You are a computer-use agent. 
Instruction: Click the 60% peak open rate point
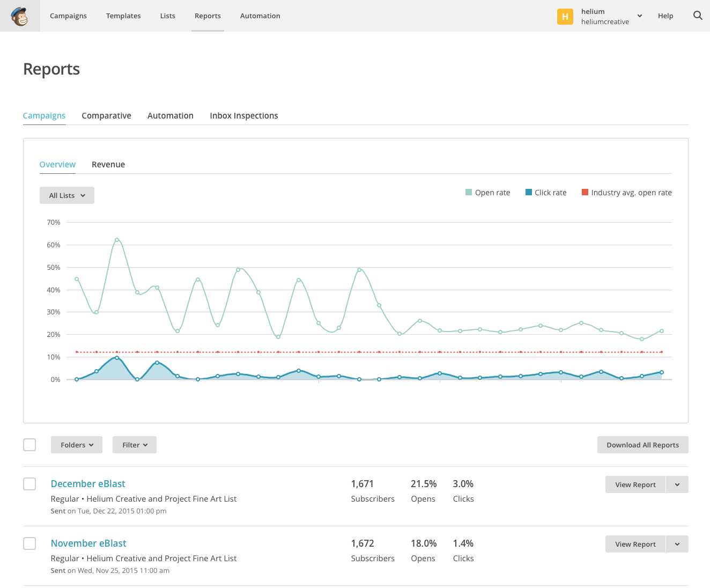(x=117, y=240)
